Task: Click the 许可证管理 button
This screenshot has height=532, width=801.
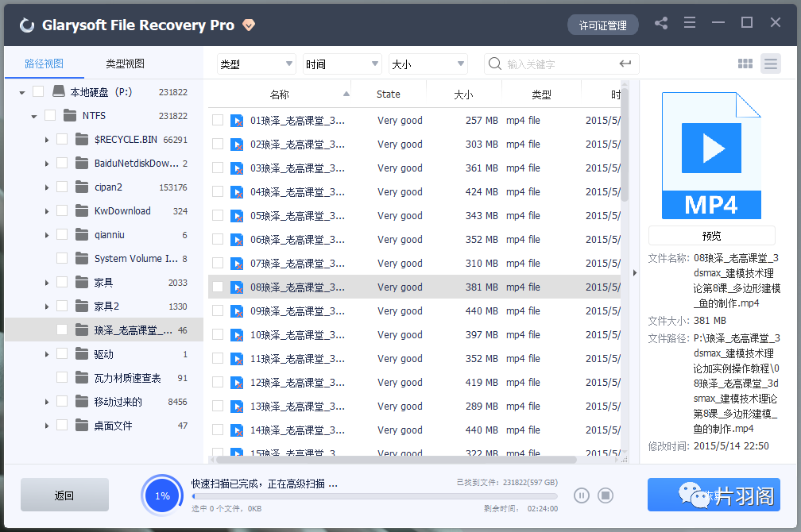Action: pyautogui.click(x=603, y=25)
